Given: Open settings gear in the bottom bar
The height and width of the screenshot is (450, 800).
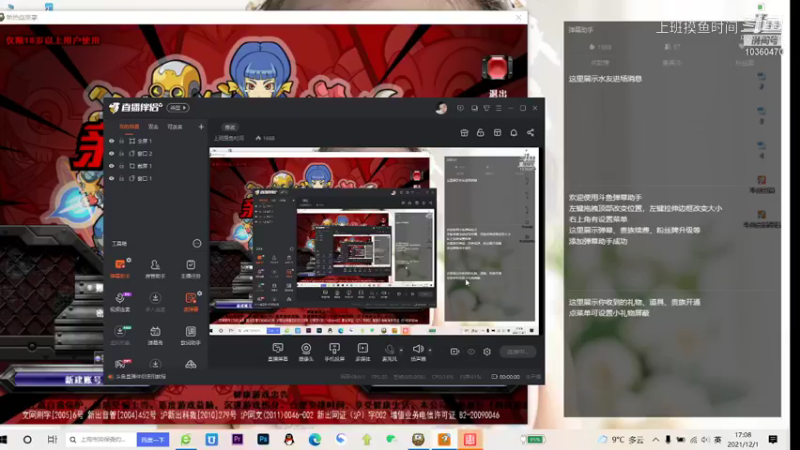Looking at the screenshot, I should [487, 352].
